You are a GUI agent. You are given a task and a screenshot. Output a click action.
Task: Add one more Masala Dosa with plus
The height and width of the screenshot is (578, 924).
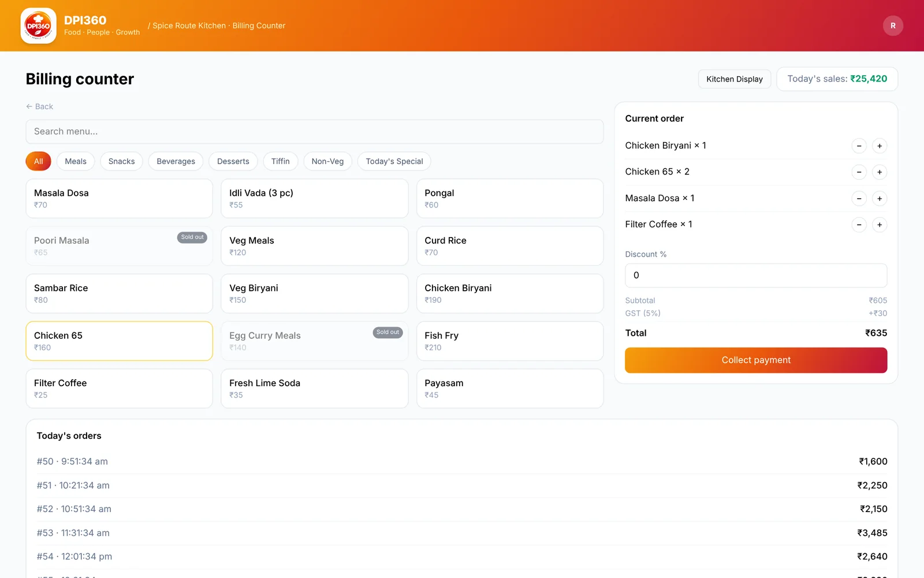(880, 198)
